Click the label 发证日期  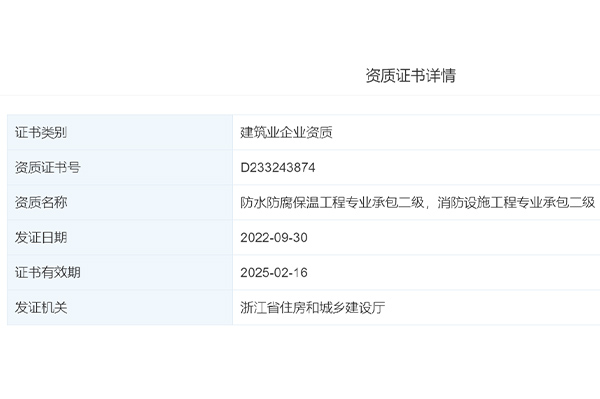(41, 238)
